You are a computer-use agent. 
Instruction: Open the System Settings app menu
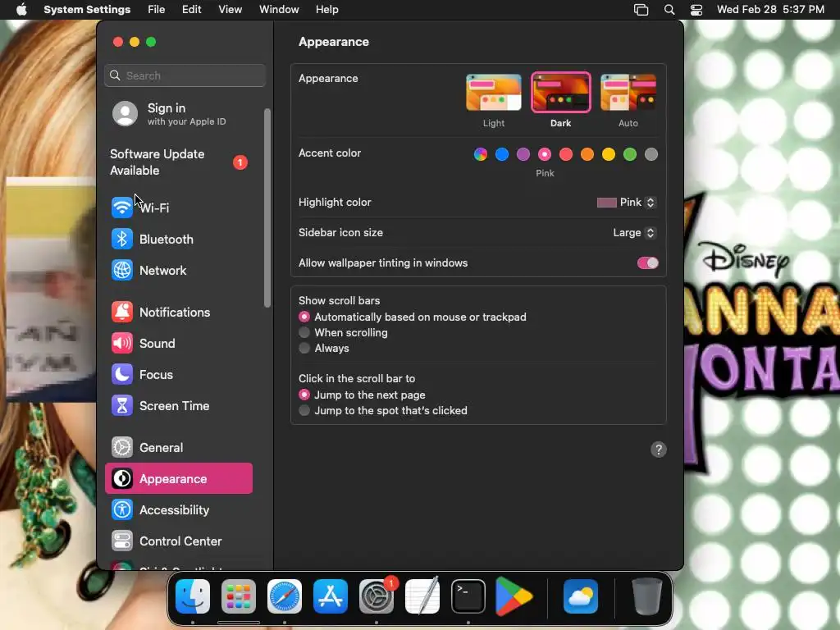click(x=87, y=10)
